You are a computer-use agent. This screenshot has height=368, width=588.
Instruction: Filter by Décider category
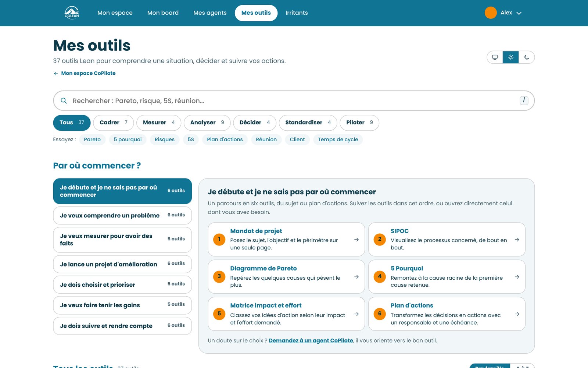click(x=255, y=123)
